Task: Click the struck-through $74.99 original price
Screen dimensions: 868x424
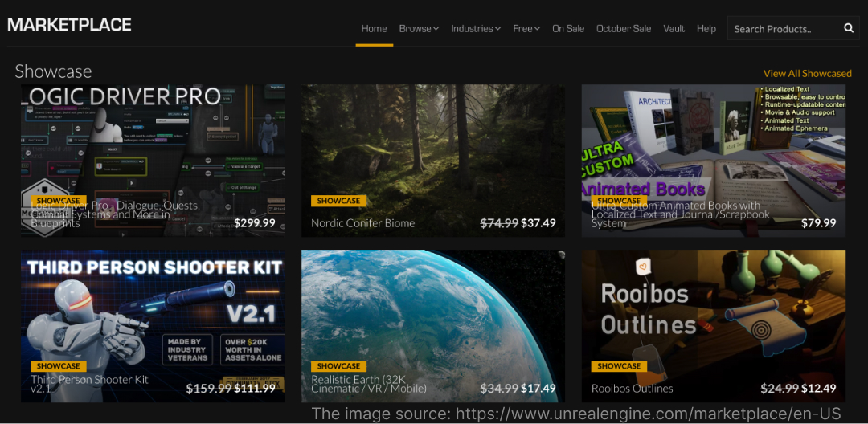Action: tap(499, 223)
